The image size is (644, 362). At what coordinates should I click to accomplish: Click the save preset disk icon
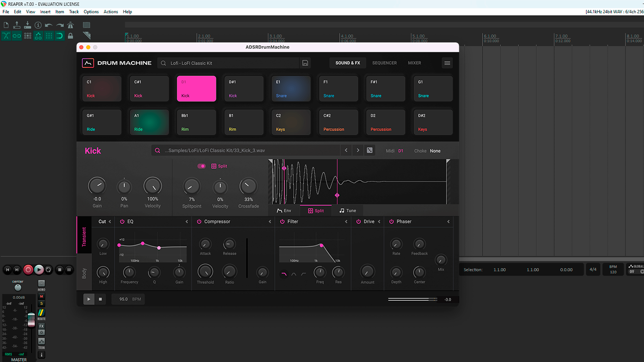(305, 63)
